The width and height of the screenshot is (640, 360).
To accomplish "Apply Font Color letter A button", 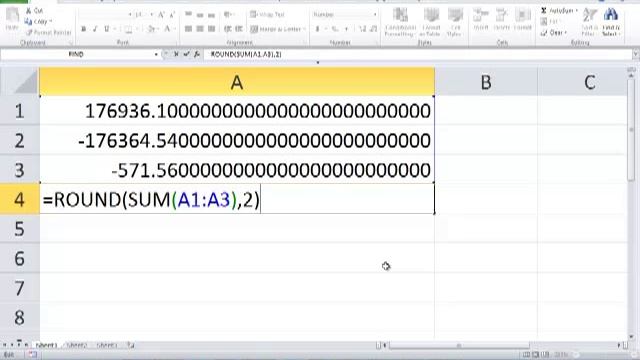I will [167, 29].
